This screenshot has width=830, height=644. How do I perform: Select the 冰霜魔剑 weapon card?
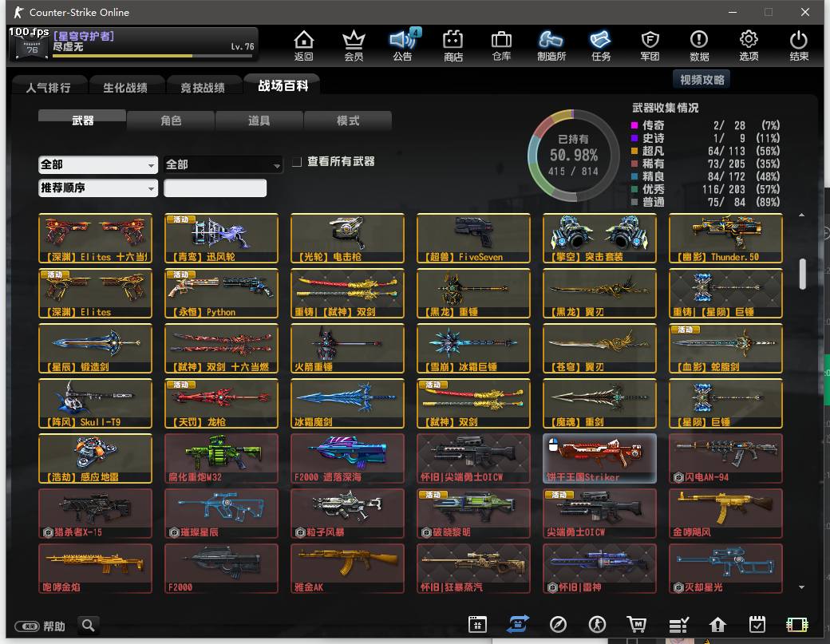pos(347,403)
